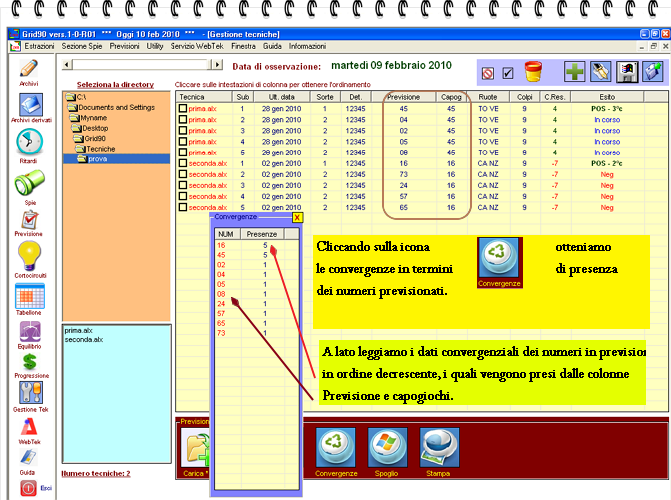Open the Ritardi clock icon
671x500 pixels.
(29, 142)
